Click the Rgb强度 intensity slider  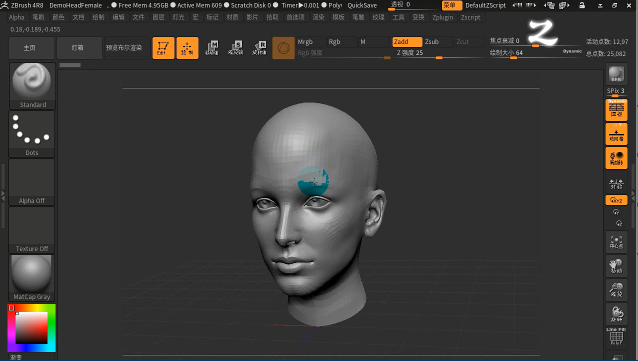344,53
